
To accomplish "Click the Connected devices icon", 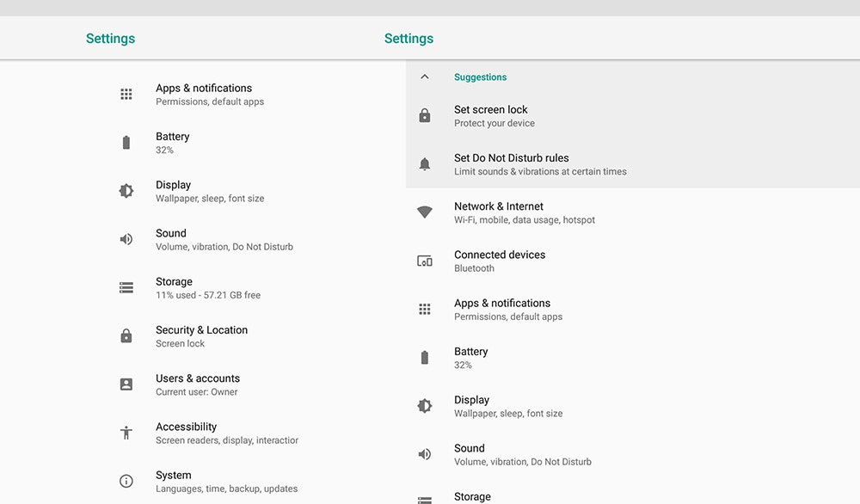I will click(424, 261).
